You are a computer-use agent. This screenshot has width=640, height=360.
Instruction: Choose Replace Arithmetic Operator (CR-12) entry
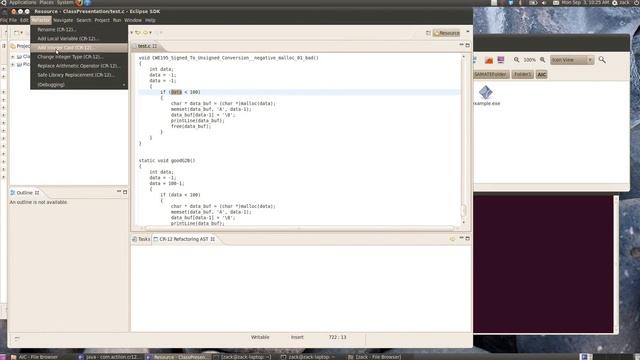79,66
